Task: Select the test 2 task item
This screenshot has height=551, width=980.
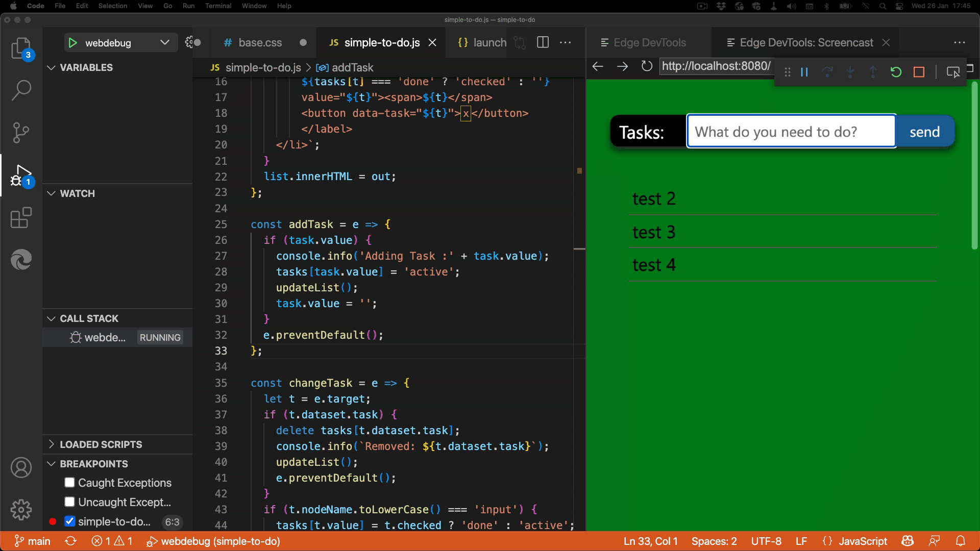Action: pos(782,198)
